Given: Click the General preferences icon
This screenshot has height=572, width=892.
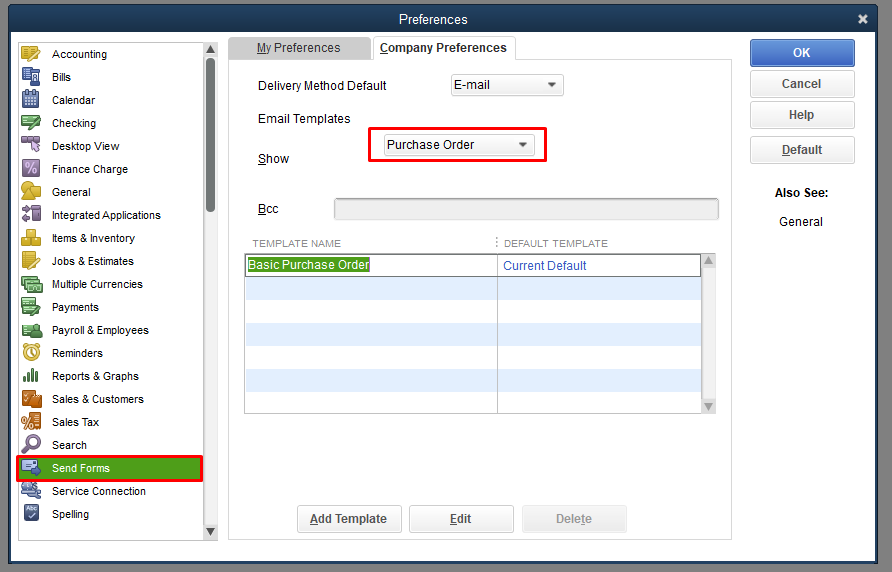Looking at the screenshot, I should pyautogui.click(x=31, y=191).
